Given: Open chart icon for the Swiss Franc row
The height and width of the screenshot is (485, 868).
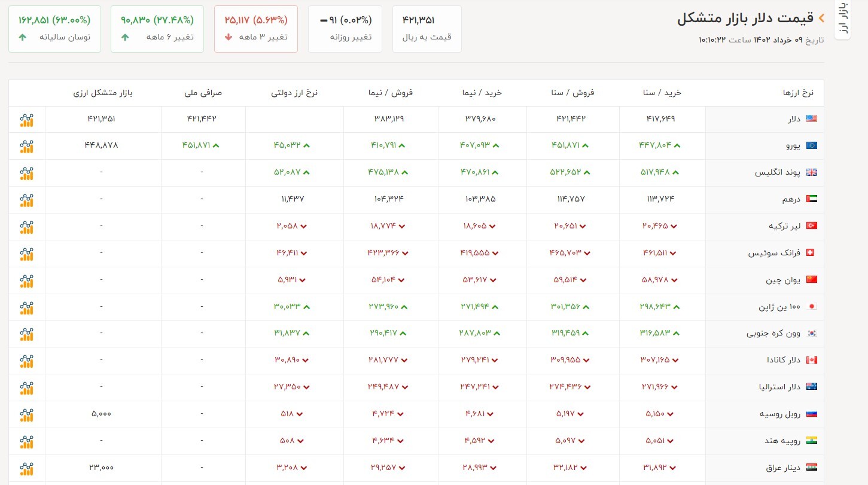Looking at the screenshot, I should tap(26, 254).
